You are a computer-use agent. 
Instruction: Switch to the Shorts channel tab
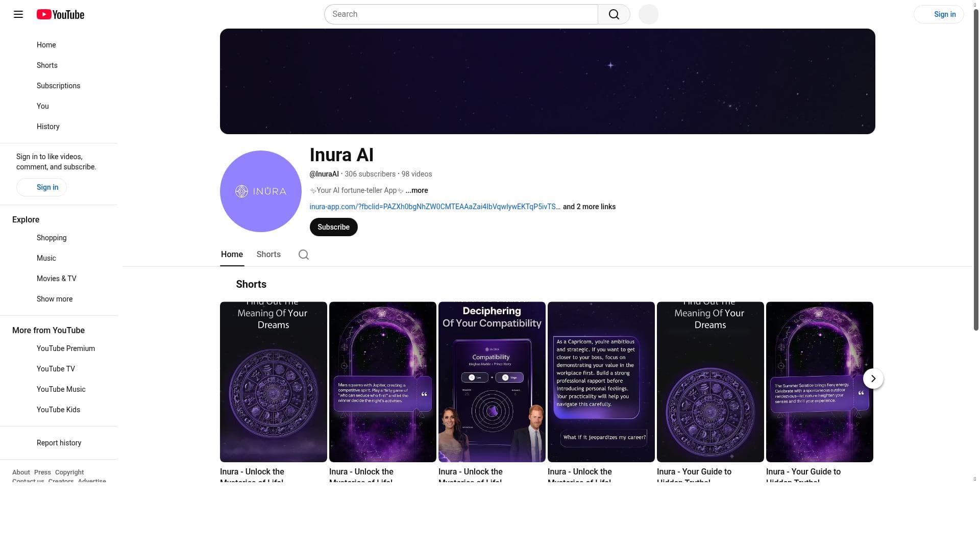(268, 254)
